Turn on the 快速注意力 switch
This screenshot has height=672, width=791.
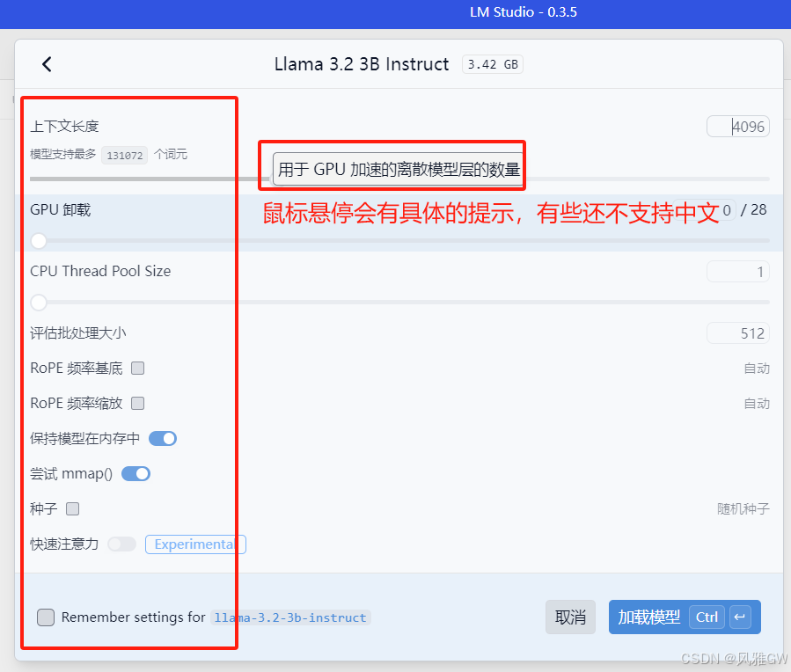(121, 544)
